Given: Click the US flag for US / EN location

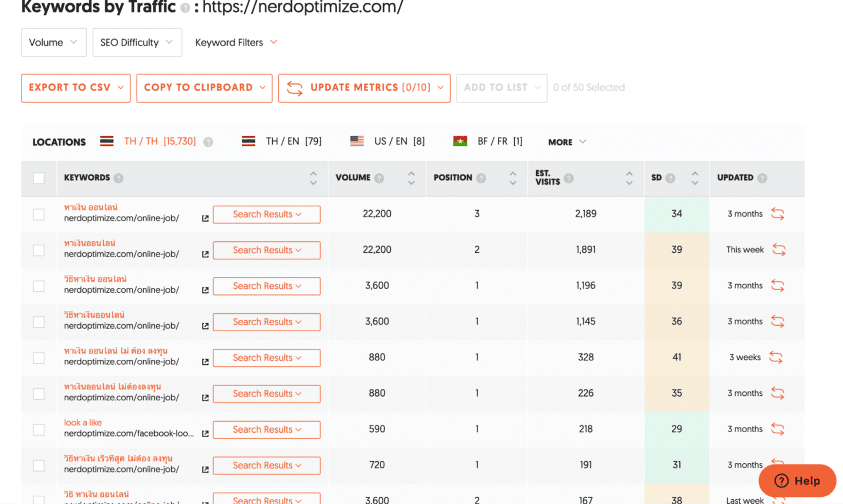Looking at the screenshot, I should [x=357, y=141].
